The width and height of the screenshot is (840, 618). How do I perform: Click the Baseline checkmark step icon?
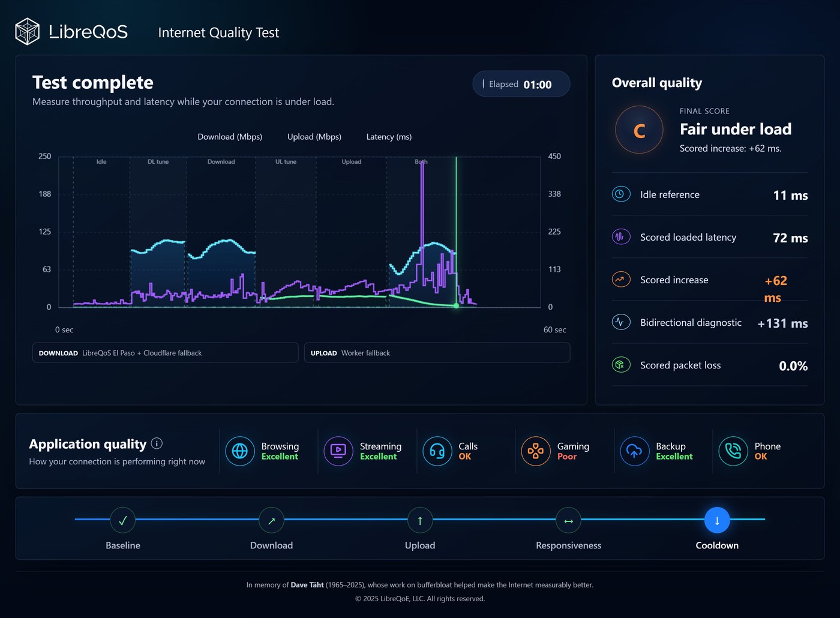coord(123,520)
